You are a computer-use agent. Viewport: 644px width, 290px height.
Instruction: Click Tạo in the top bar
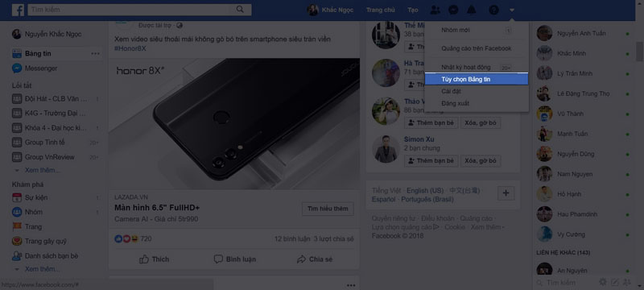click(413, 10)
